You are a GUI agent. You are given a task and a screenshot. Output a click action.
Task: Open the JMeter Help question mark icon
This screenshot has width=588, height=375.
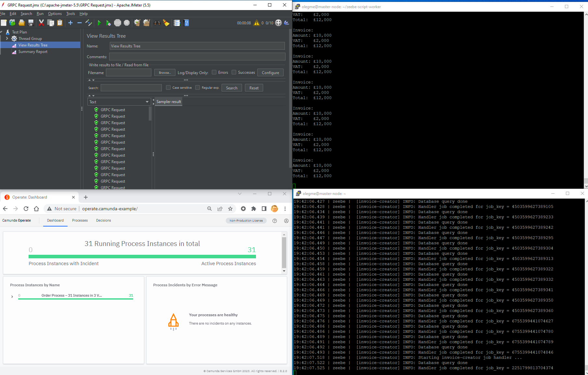pyautogui.click(x=186, y=23)
